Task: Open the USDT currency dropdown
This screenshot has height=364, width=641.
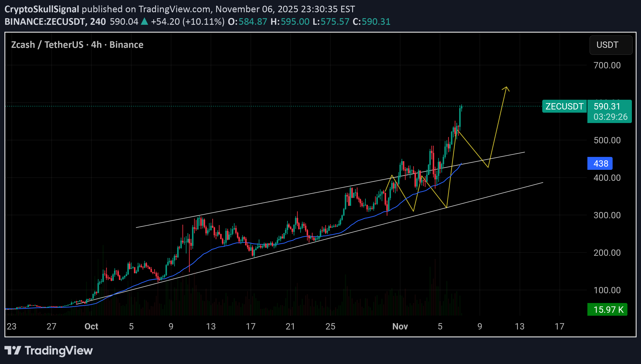Action: tap(610, 45)
